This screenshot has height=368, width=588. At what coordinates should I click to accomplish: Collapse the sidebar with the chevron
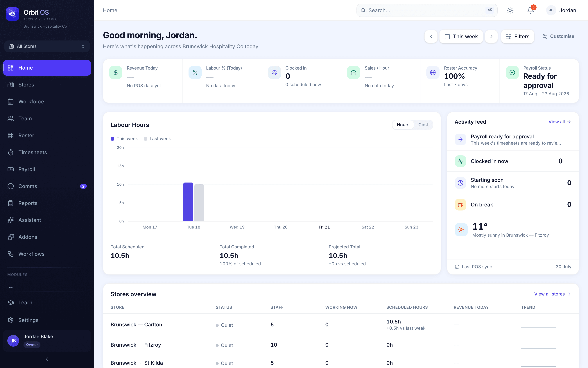pos(47,359)
